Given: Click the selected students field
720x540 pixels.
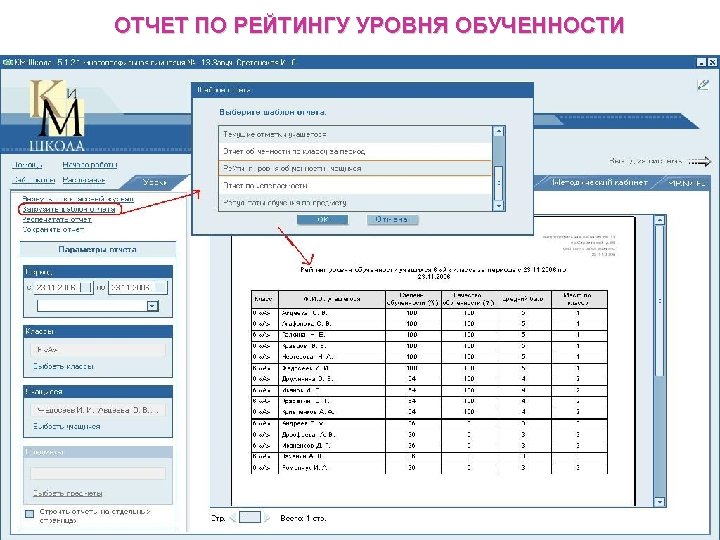Looking at the screenshot, I should pos(98,410).
